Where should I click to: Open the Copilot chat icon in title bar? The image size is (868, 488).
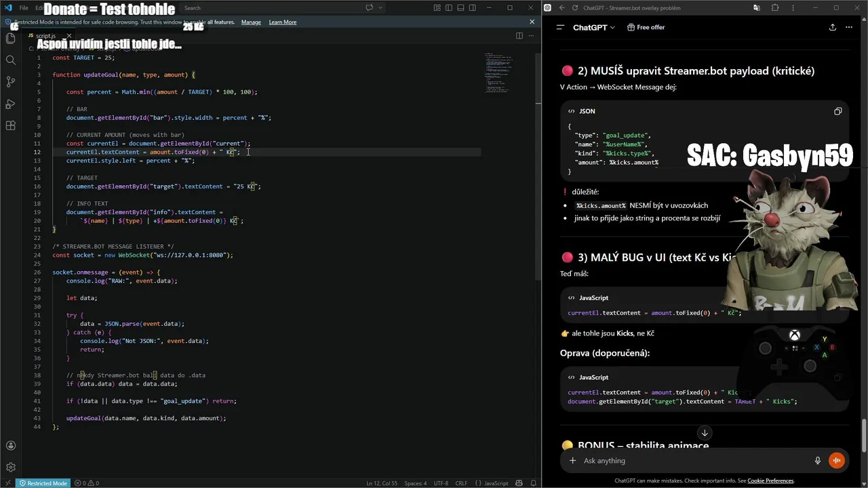pos(370,8)
